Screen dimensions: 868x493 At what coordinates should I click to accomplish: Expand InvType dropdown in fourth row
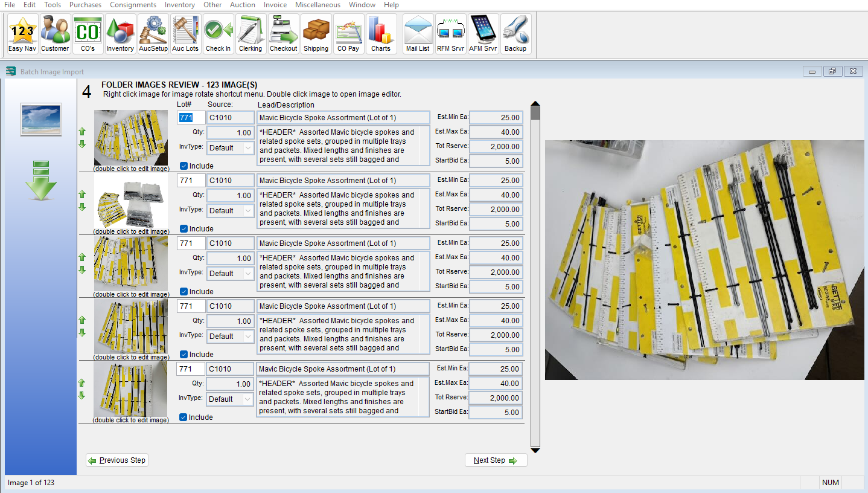pyautogui.click(x=248, y=337)
